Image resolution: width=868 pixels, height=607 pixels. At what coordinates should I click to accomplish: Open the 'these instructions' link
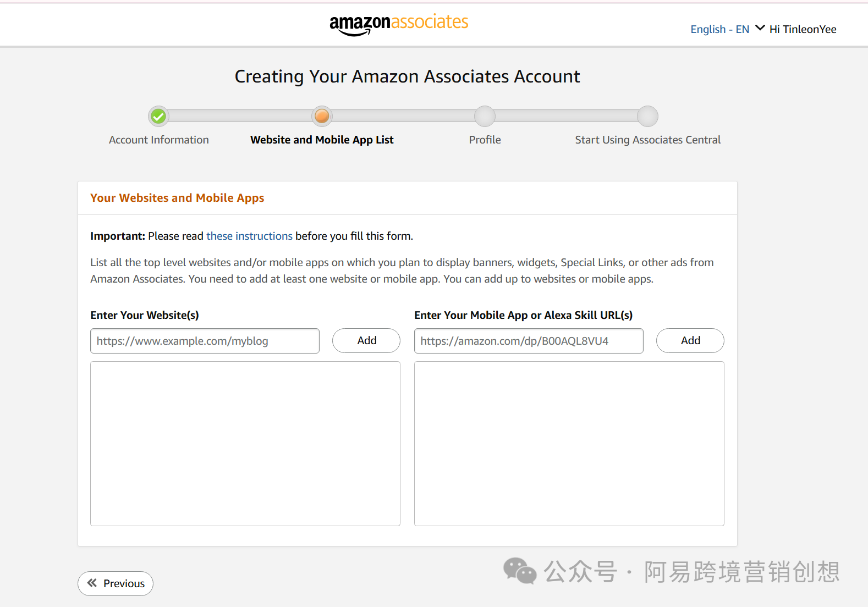click(x=249, y=236)
